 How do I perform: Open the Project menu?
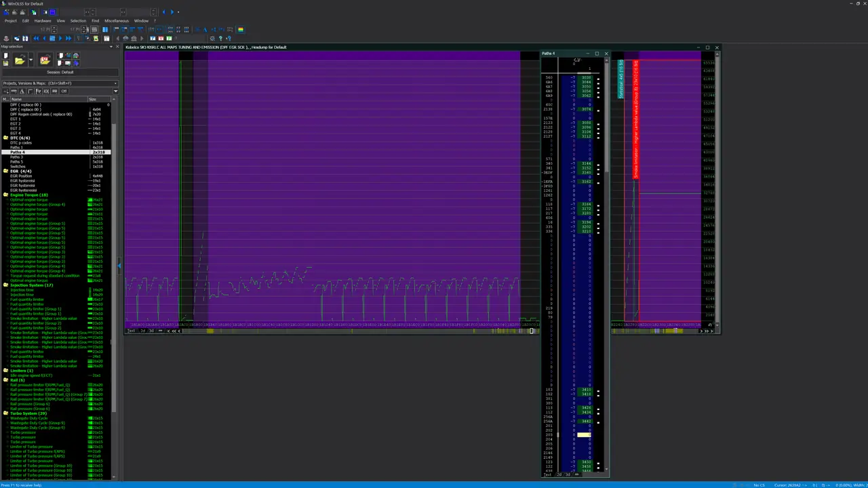(x=11, y=21)
